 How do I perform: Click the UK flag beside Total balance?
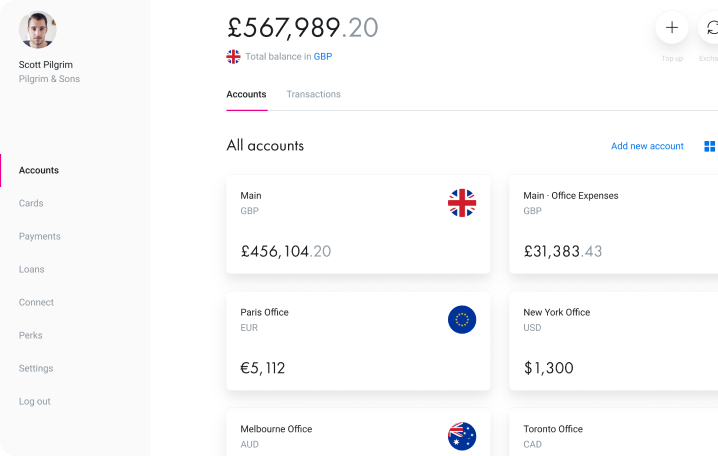coord(233,57)
